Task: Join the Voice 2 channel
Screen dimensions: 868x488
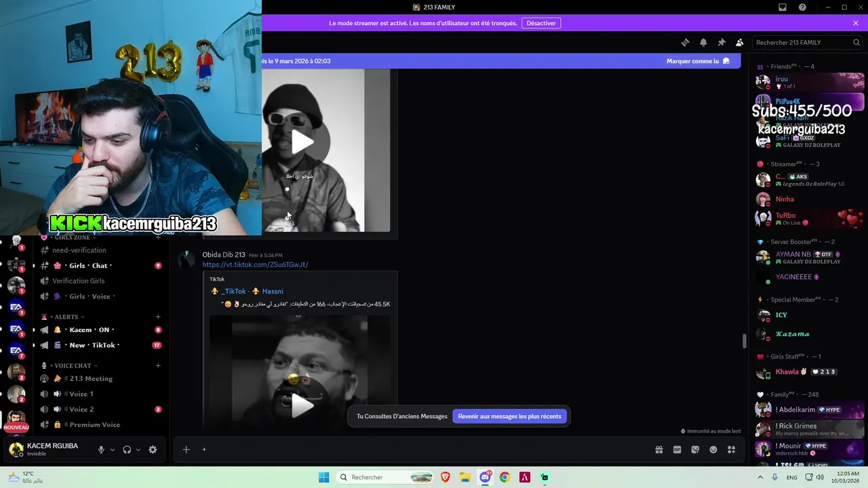Action: (x=100, y=409)
